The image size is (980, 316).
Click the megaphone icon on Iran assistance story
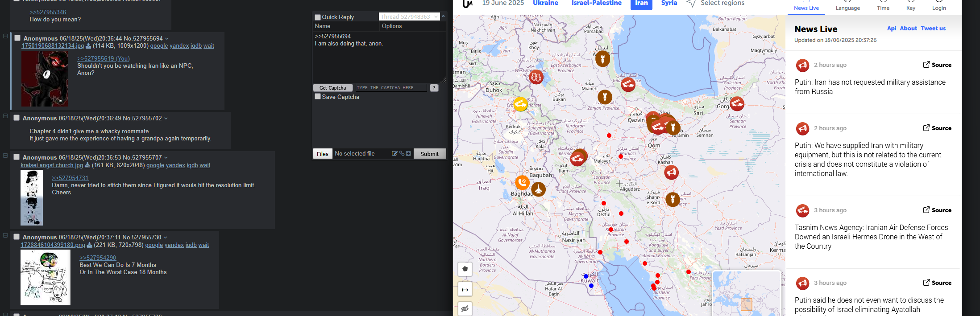(x=802, y=66)
